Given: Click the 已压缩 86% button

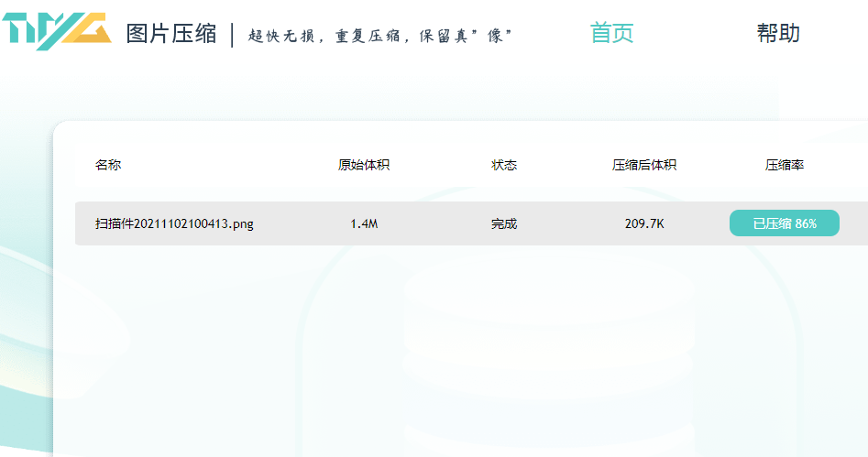Looking at the screenshot, I should click(x=785, y=223).
